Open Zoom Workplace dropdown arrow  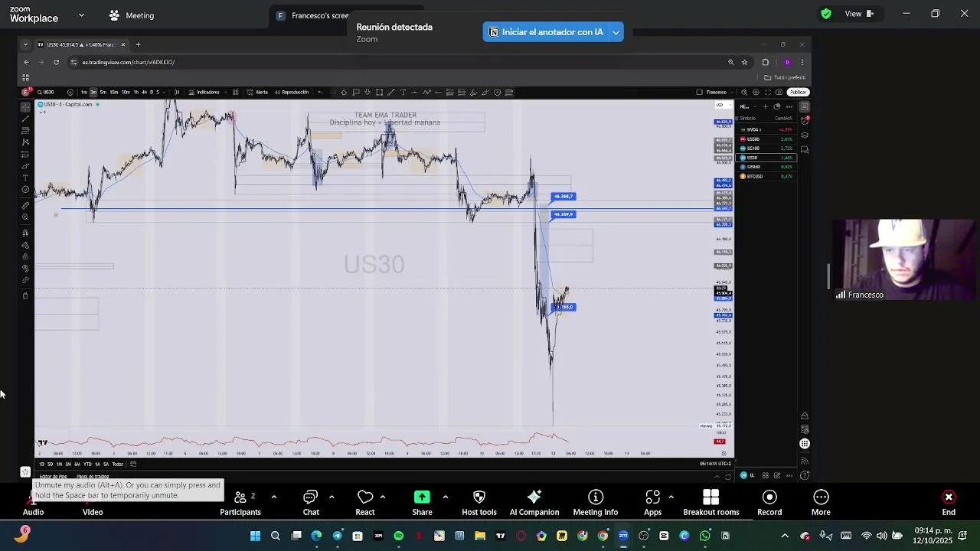coord(82,15)
